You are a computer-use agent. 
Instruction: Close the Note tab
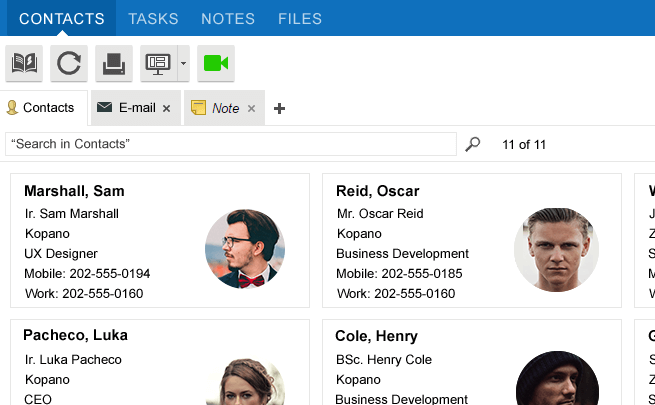click(251, 109)
